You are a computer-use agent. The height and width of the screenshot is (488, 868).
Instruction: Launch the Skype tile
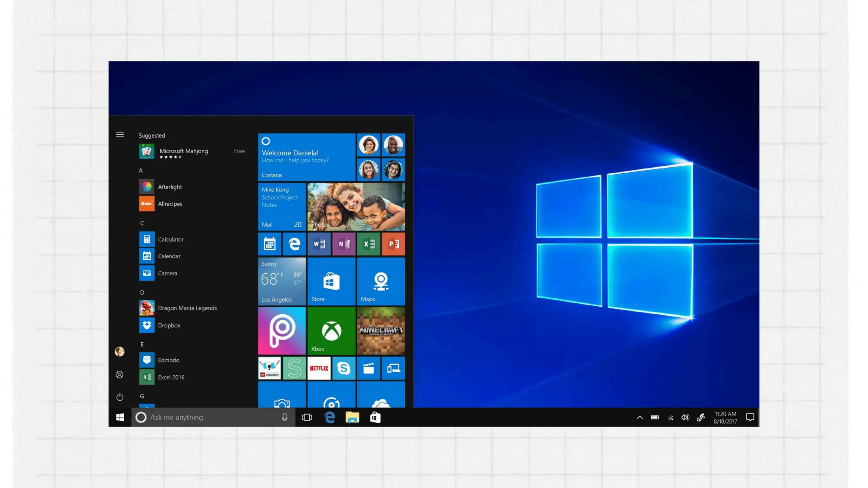pyautogui.click(x=344, y=368)
